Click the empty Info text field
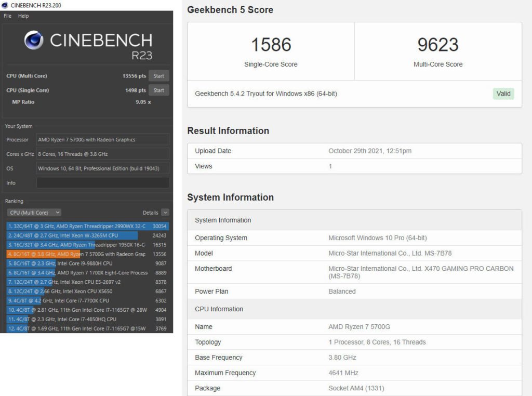 102,183
